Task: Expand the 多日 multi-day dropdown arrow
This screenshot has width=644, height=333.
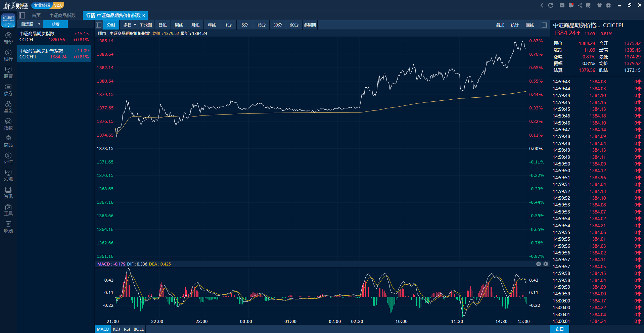Action: click(135, 25)
